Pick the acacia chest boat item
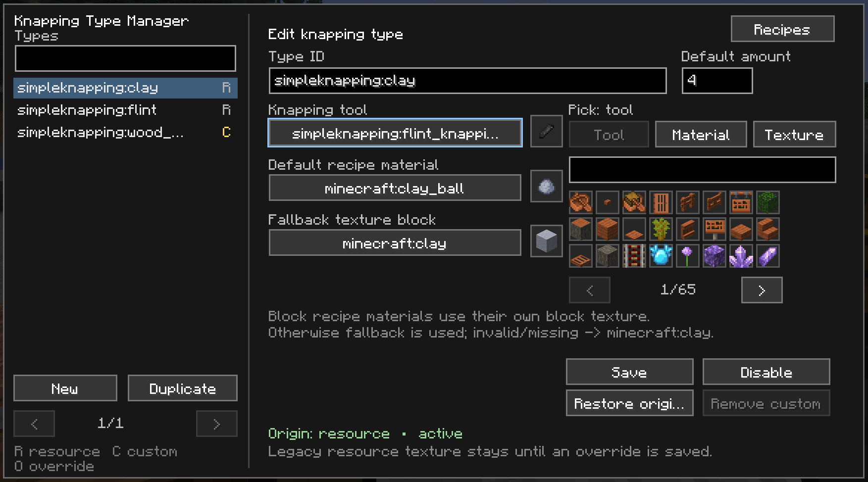The height and width of the screenshot is (482, 868). coord(634,202)
